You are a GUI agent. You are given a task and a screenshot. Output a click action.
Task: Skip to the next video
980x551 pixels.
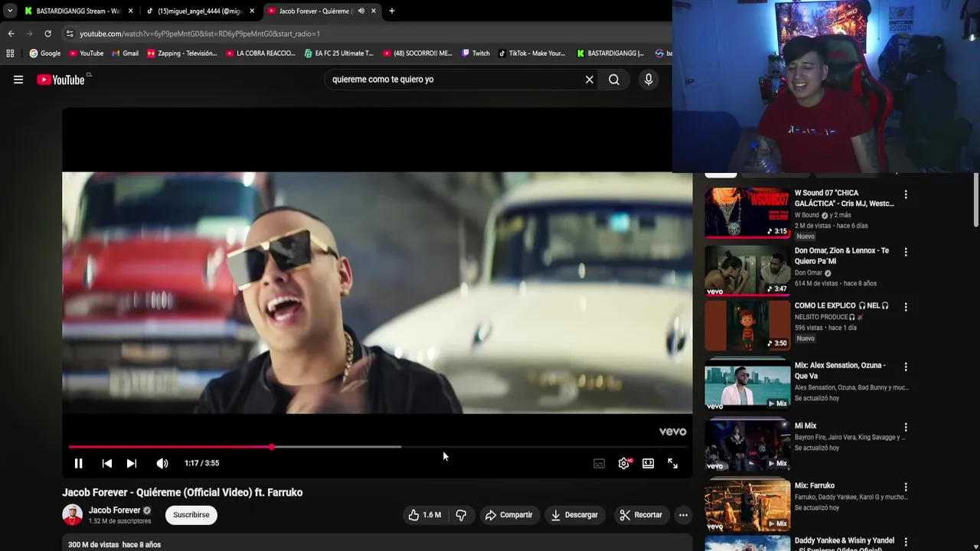coord(132,463)
